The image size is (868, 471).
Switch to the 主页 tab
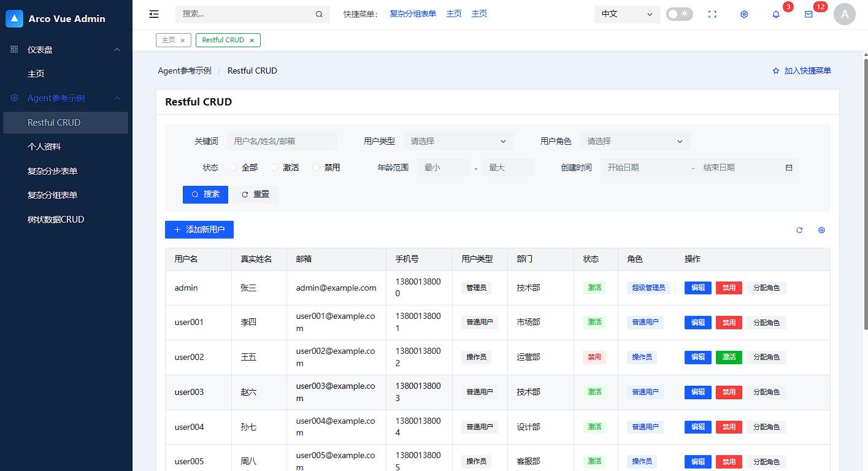[169, 39]
